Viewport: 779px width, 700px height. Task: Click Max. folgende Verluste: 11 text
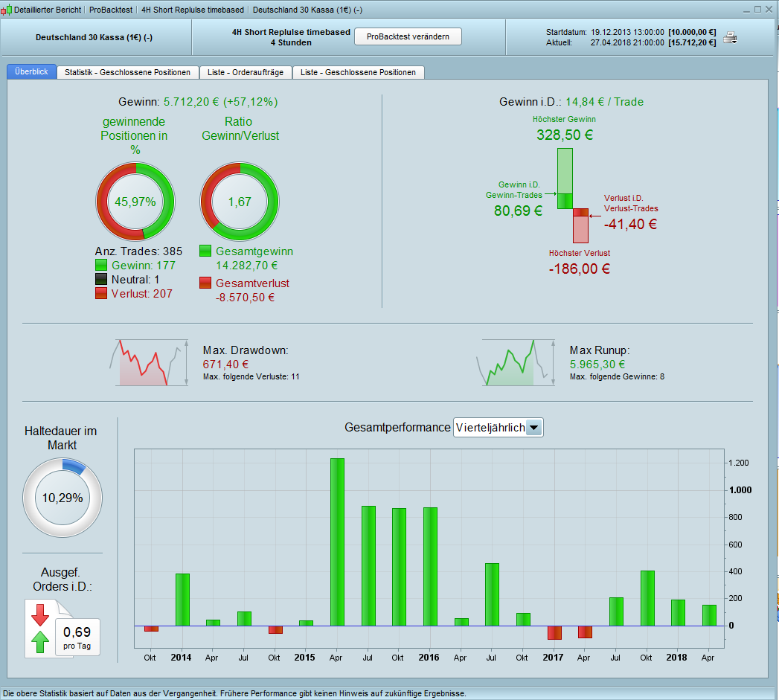251,377
